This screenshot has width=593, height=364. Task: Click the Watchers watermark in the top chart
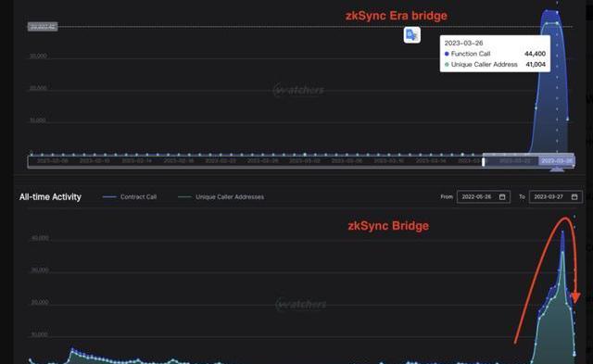(x=298, y=90)
